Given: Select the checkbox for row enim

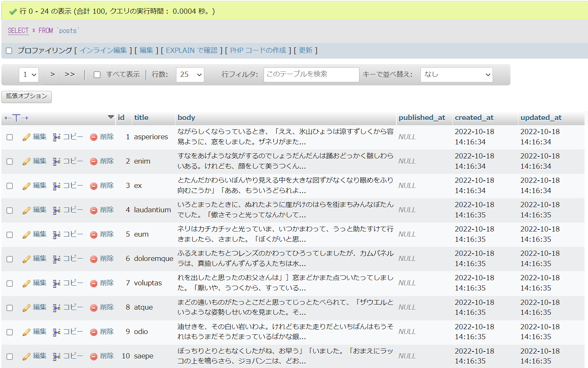Looking at the screenshot, I should coord(10,162).
